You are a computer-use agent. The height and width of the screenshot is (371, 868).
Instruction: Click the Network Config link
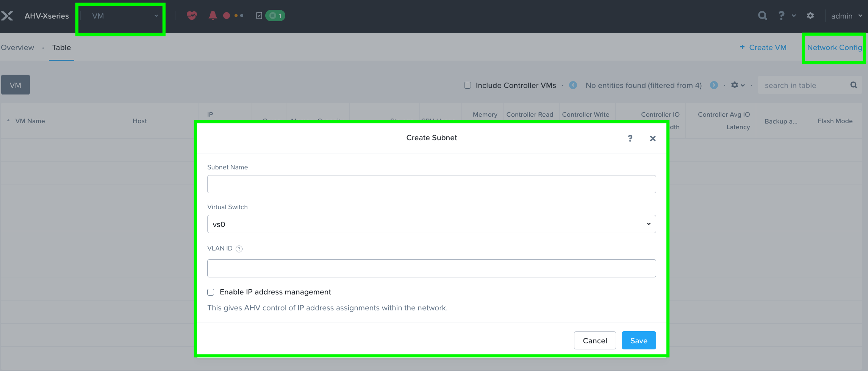pyautogui.click(x=834, y=47)
